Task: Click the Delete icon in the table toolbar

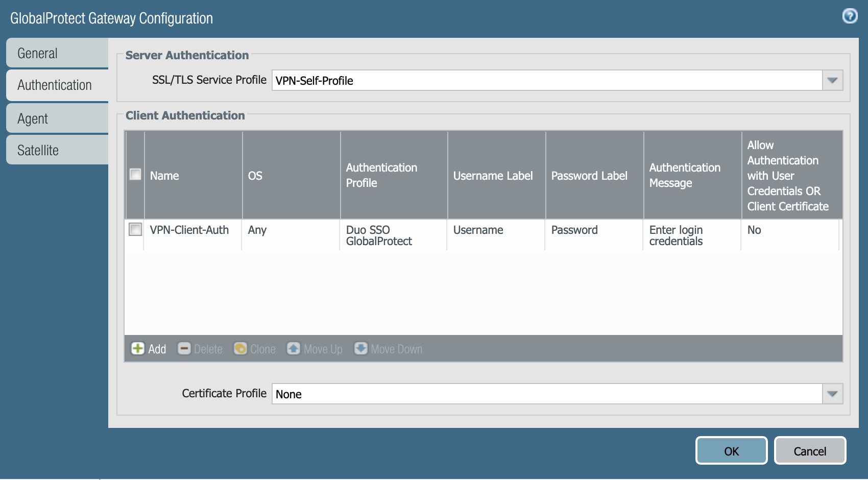Action: pos(184,349)
